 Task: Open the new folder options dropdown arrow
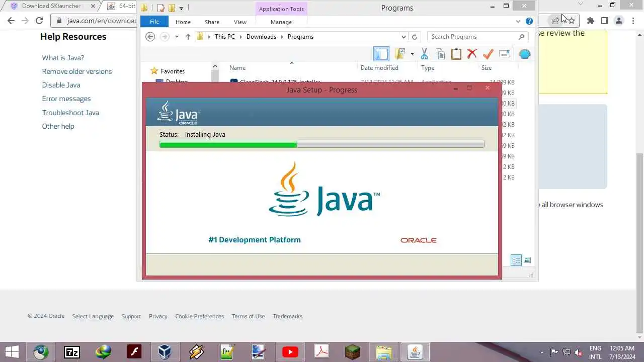pos(412,54)
